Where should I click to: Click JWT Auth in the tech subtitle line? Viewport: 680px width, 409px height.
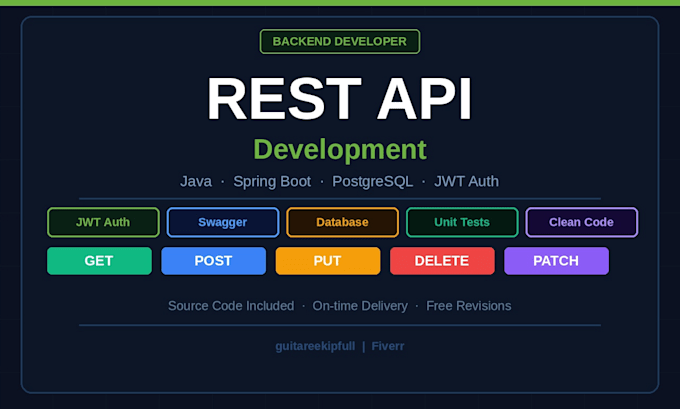click(x=467, y=181)
